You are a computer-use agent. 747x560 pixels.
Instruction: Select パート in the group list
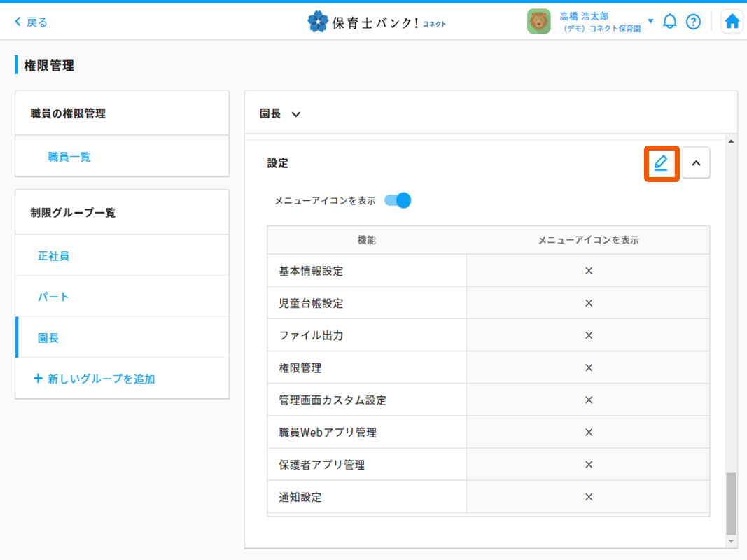click(x=53, y=297)
